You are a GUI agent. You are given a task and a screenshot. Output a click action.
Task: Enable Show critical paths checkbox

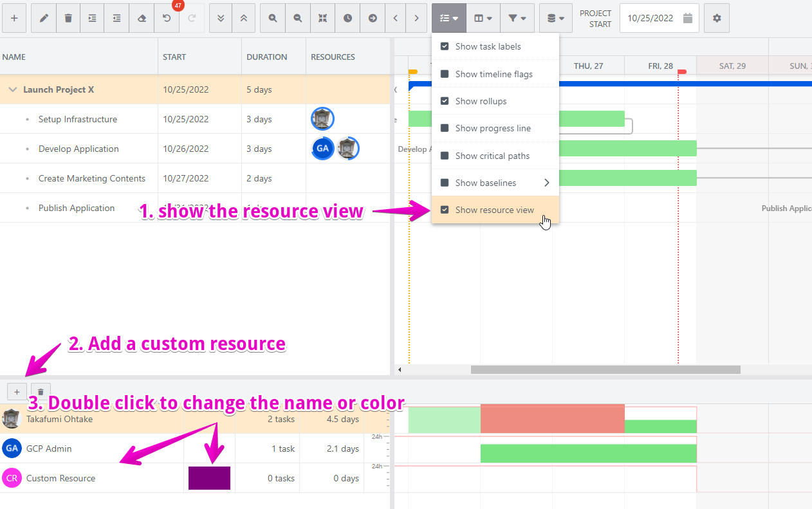pyautogui.click(x=445, y=156)
